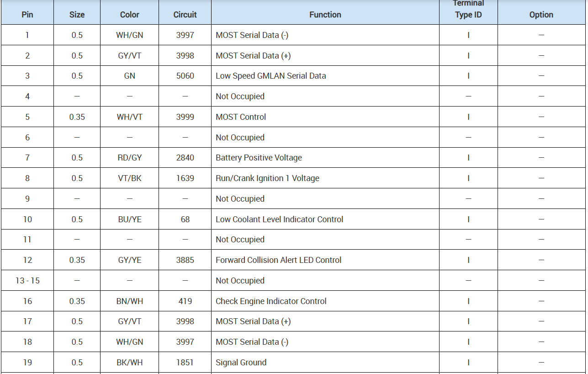The height and width of the screenshot is (374, 588).
Task: Select the BK/WH wire color cell
Action: click(130, 363)
